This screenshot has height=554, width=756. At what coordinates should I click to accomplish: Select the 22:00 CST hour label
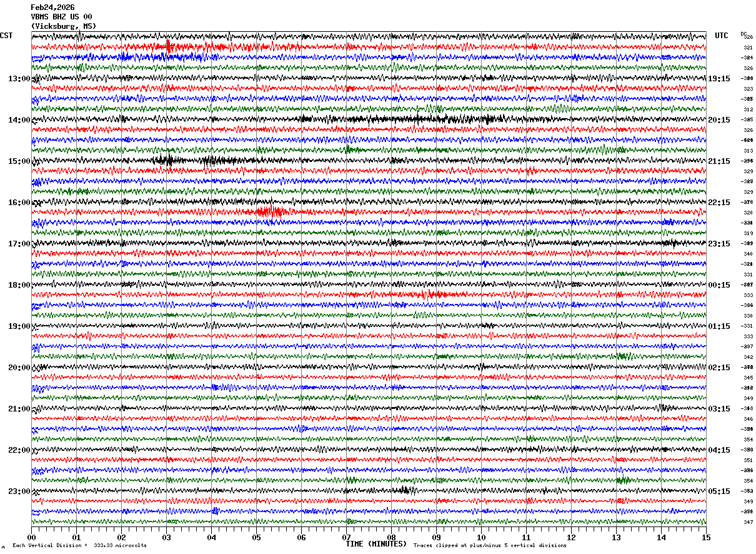19,450
